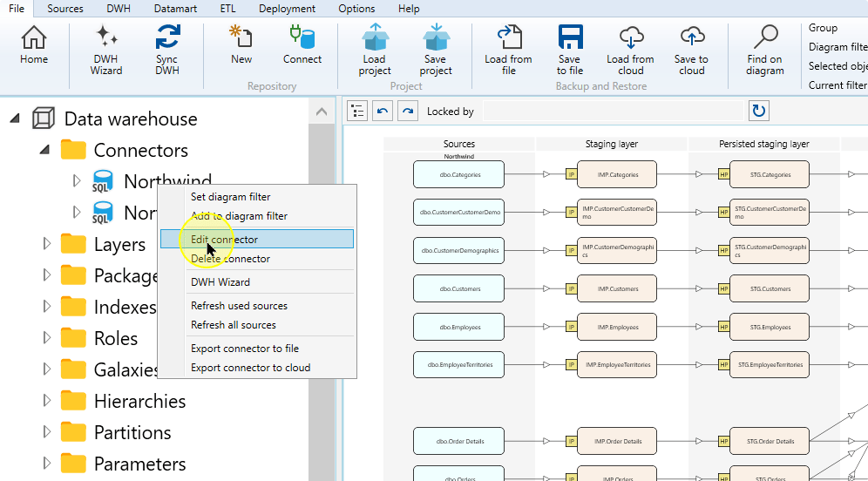The image size is (868, 481).
Task: Click the HP badge before STG.Categories
Action: pos(723,175)
